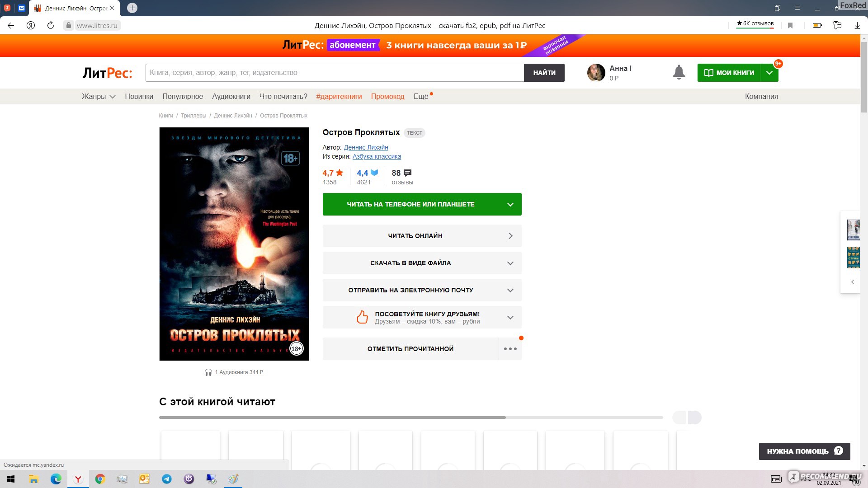Click the 1 Аудиокнига 344 ₽ link

click(x=239, y=372)
